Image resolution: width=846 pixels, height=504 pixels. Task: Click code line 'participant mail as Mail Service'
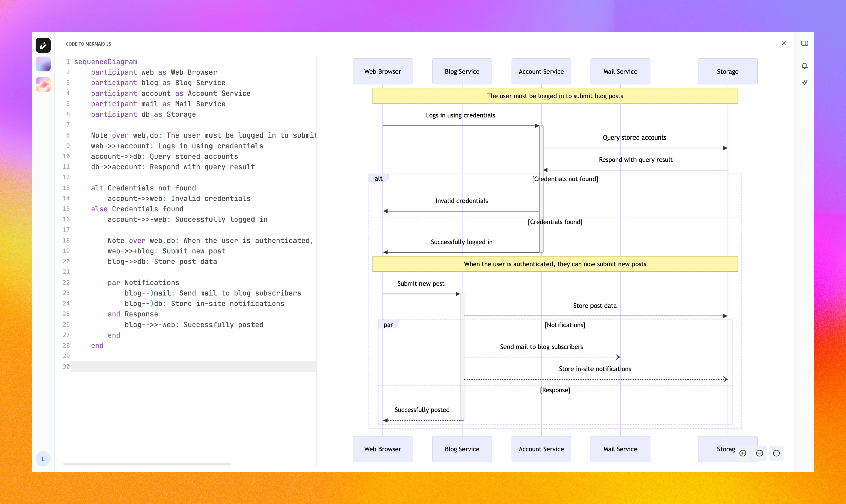[158, 104]
